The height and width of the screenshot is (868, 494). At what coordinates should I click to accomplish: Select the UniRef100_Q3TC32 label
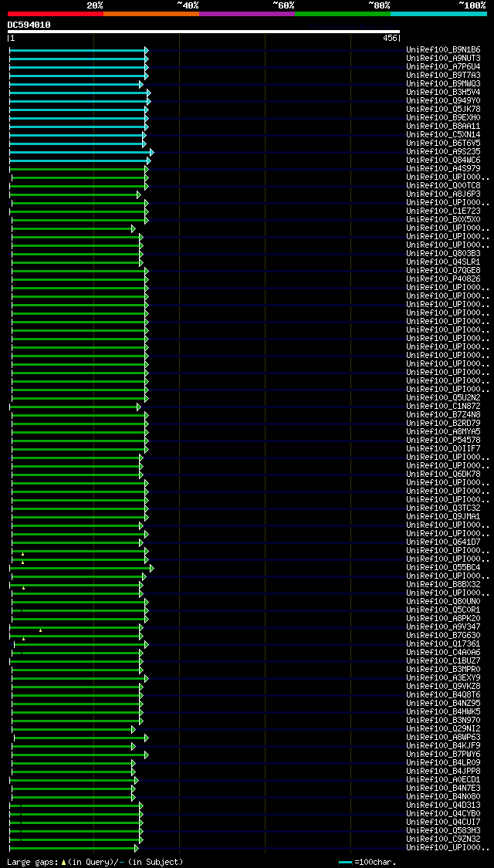443,508
